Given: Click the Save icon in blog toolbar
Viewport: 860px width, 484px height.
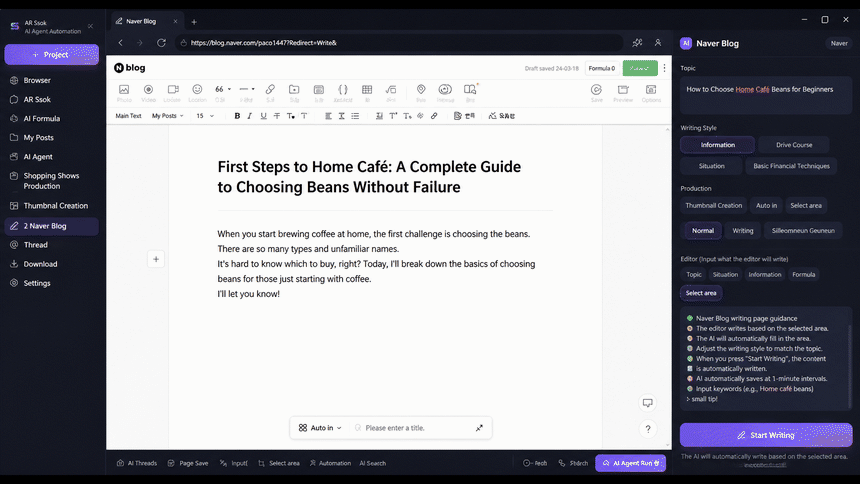Looking at the screenshot, I should tap(596, 93).
